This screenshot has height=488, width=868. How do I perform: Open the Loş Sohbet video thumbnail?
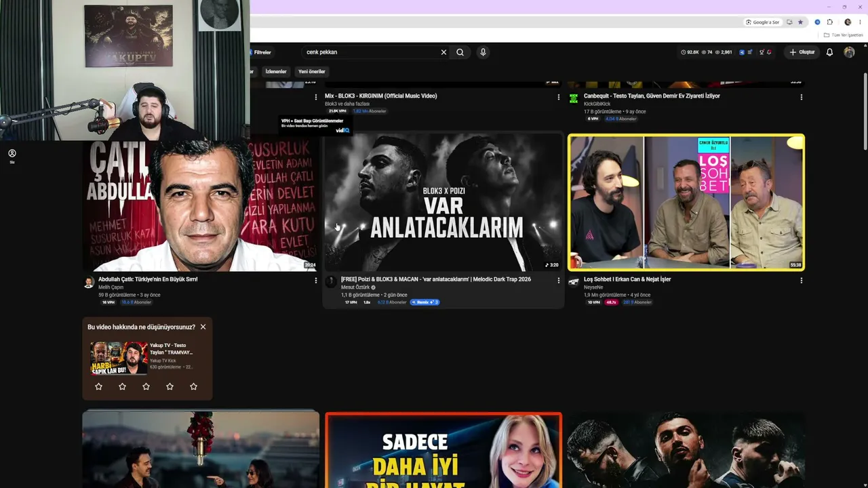tap(686, 202)
